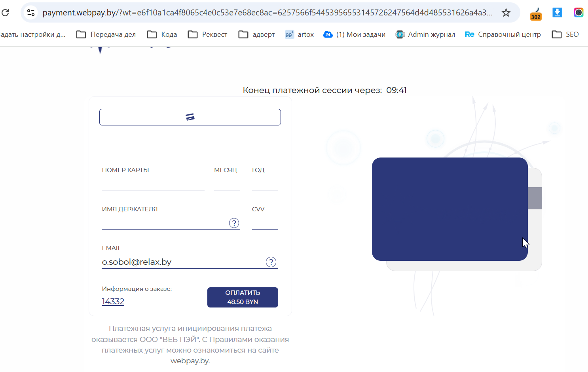Show help for the cardholder name field
Viewport: 588px width, 372px height.
(234, 223)
